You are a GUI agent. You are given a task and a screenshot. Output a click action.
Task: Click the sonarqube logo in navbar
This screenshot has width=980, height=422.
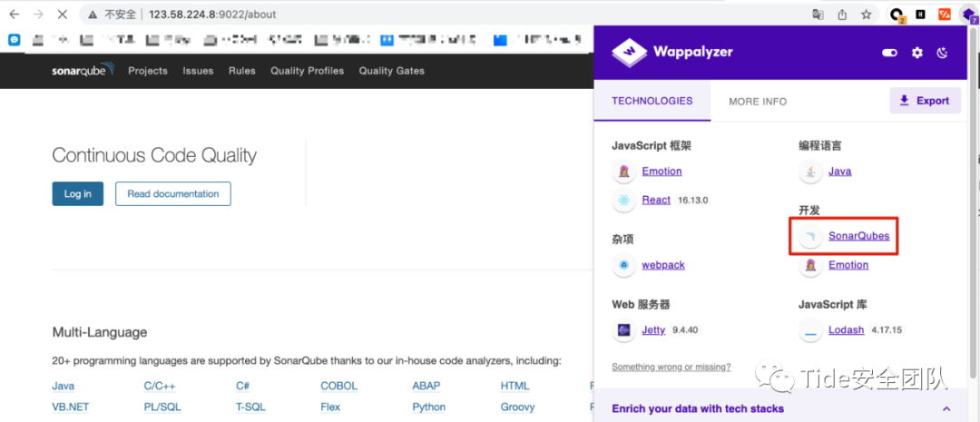pyautogui.click(x=83, y=71)
